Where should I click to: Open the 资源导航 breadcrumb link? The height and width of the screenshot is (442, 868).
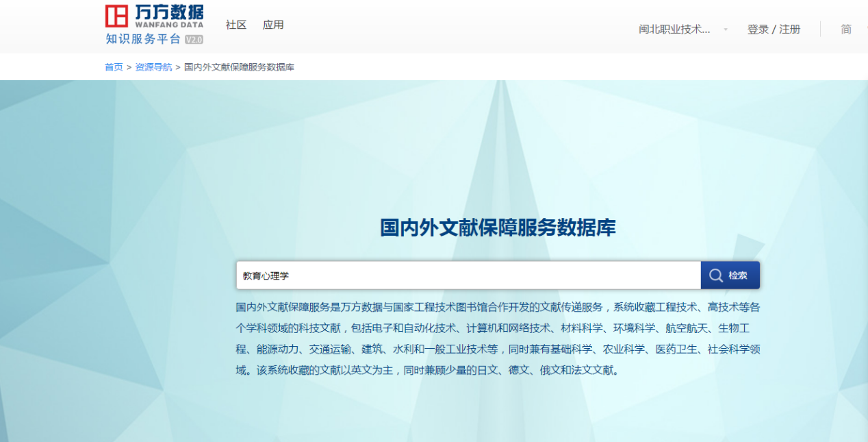pyautogui.click(x=153, y=67)
